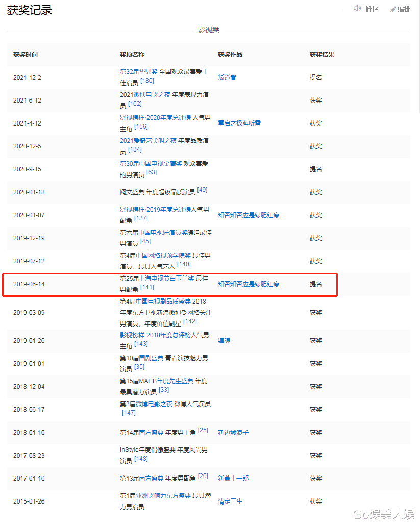Click citation reference [49] after 阅文盛典

tap(202, 190)
